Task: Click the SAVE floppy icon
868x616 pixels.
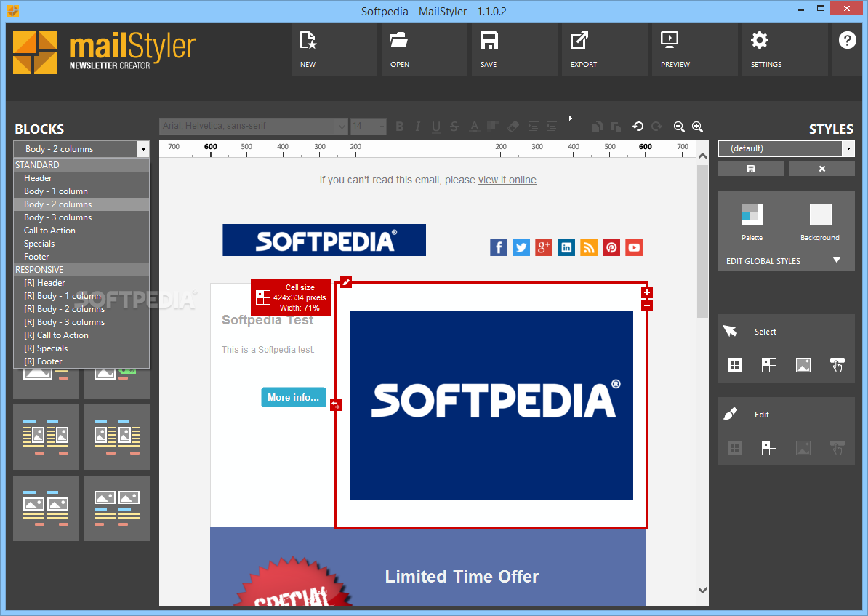Action: 489,41
